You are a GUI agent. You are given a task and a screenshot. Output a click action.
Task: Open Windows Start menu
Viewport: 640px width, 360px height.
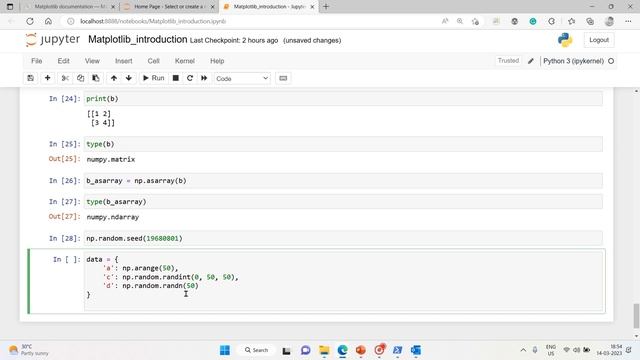point(225,350)
